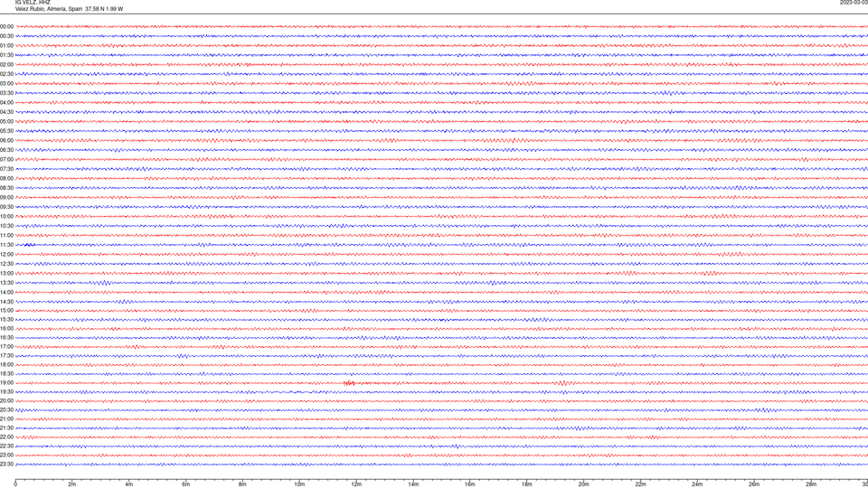Select the 06:00 trace time label
Viewport: 868px width, 488px height.
[x=6, y=141]
